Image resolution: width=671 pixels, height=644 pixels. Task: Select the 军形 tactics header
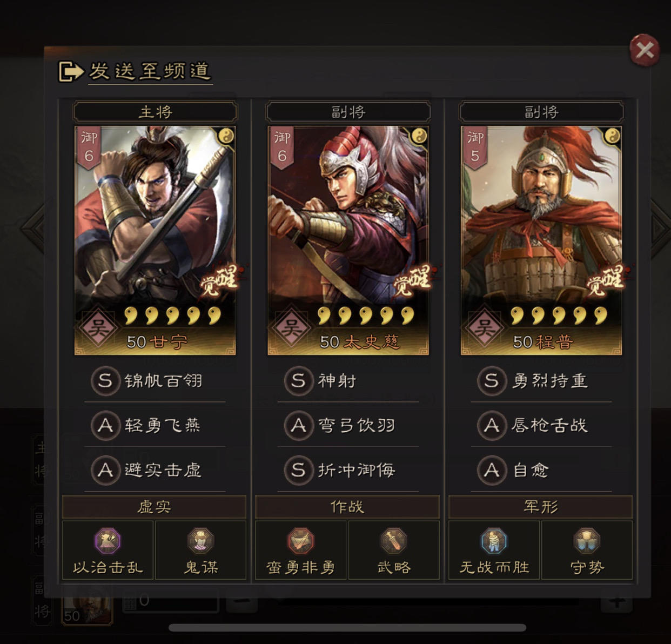point(541,507)
